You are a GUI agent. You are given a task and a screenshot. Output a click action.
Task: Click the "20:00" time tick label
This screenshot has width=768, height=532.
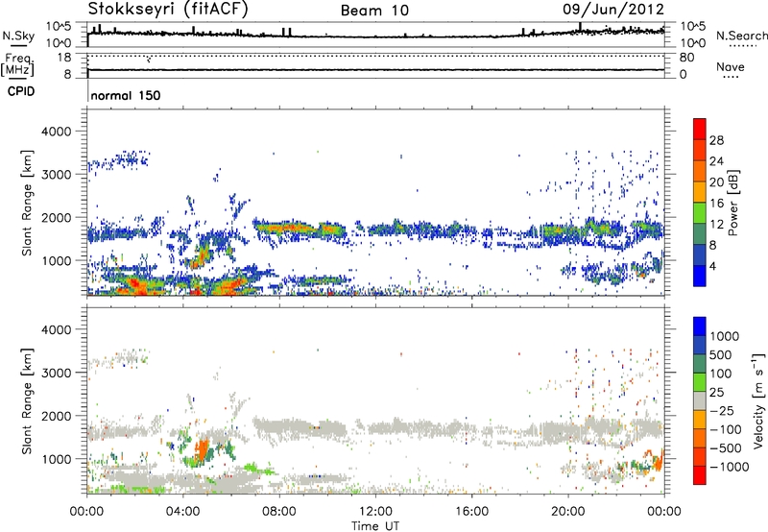567,512
